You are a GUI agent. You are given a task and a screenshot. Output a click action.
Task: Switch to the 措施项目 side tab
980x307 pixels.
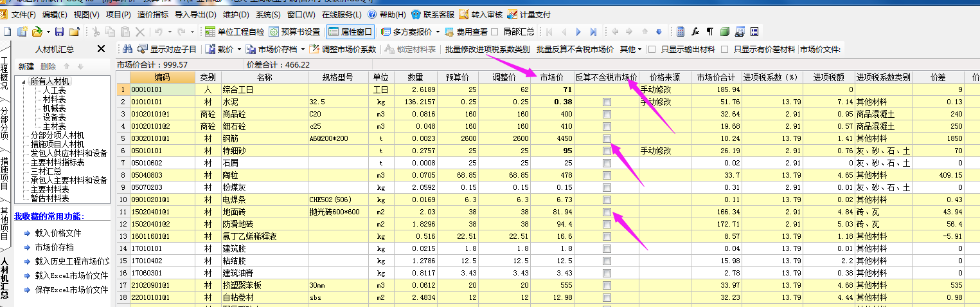(x=5, y=173)
